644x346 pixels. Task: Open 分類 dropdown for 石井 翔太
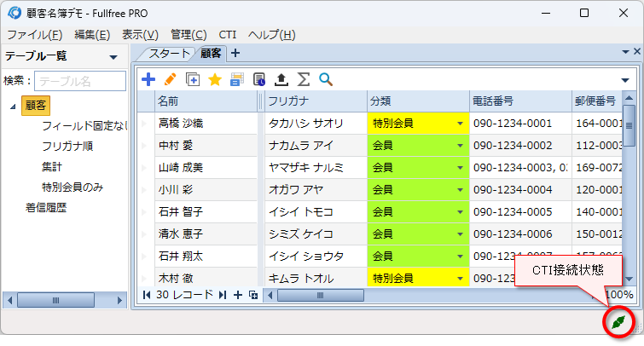pos(460,257)
